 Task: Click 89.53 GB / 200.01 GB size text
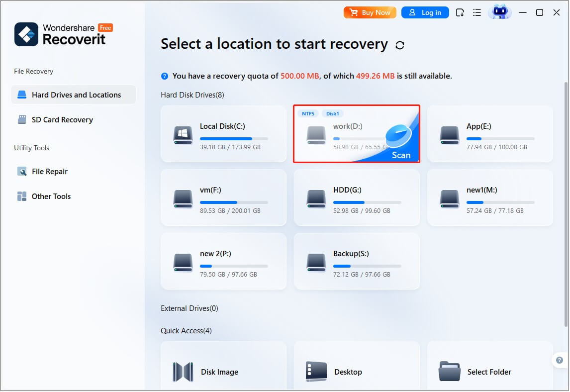tap(230, 210)
